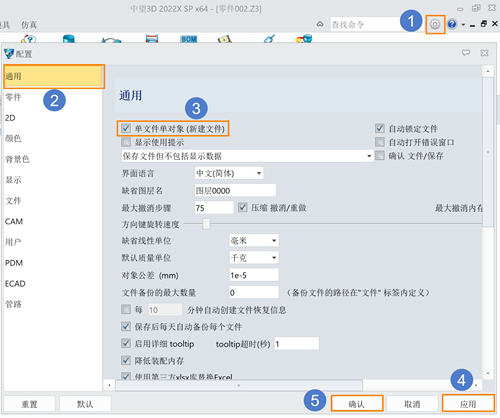Select the 通用 category
Viewport: 500px width, 418px height.
click(x=54, y=76)
